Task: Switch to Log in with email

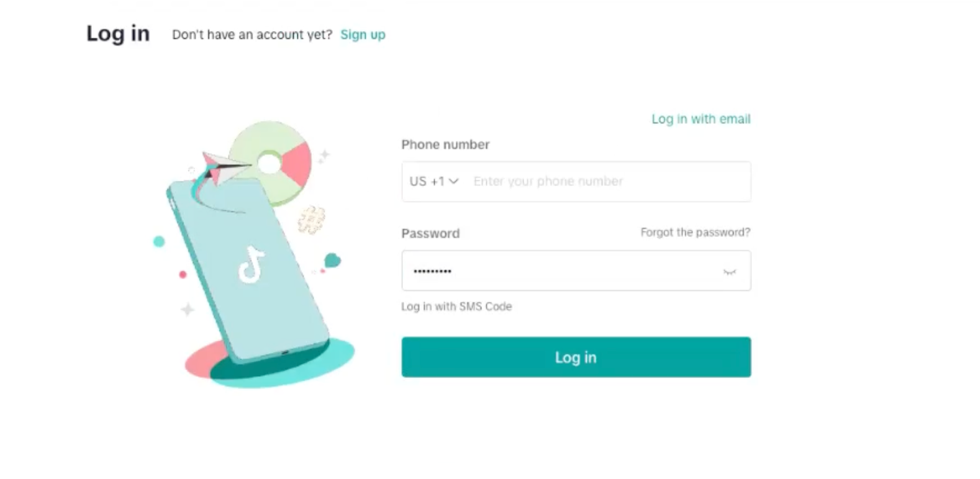Action: tap(701, 119)
